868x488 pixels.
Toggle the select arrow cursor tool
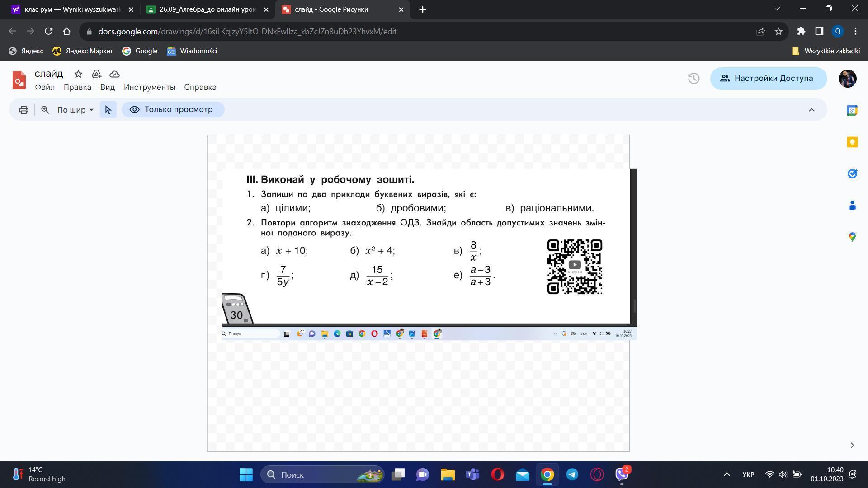tap(108, 110)
